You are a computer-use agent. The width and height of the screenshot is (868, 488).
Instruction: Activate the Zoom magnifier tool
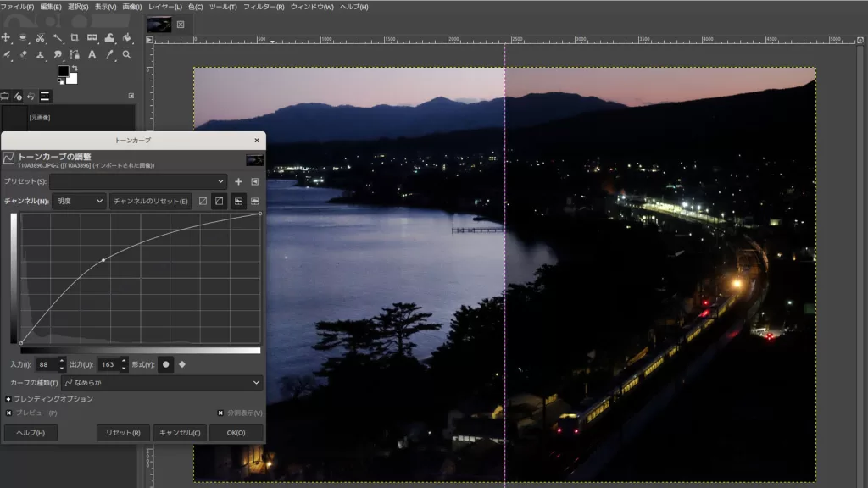pos(126,55)
